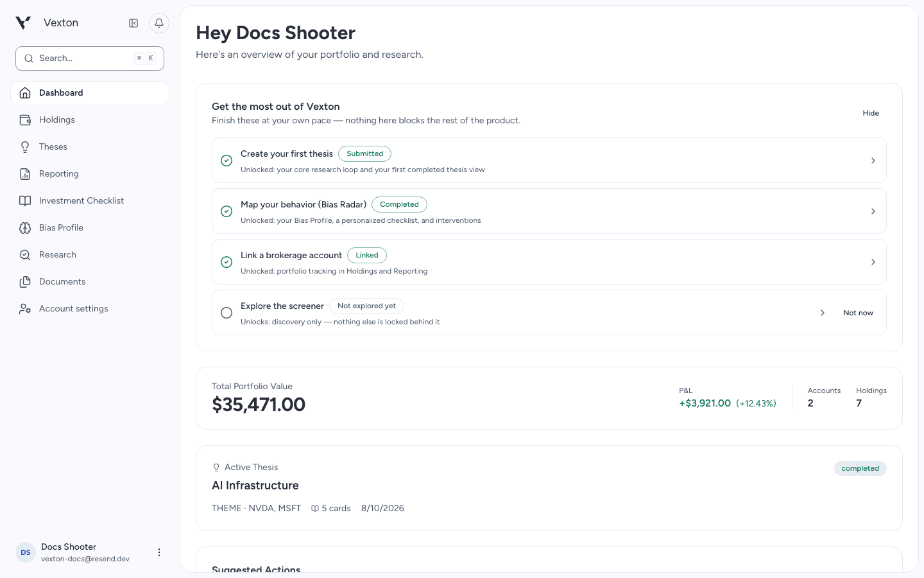
Task: Click the Linked badge
Action: 367,255
